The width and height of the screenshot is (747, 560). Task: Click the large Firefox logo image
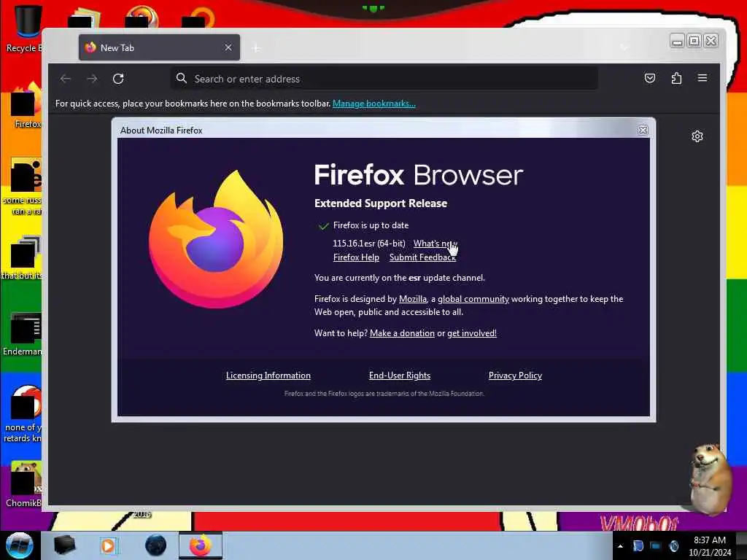click(x=216, y=239)
